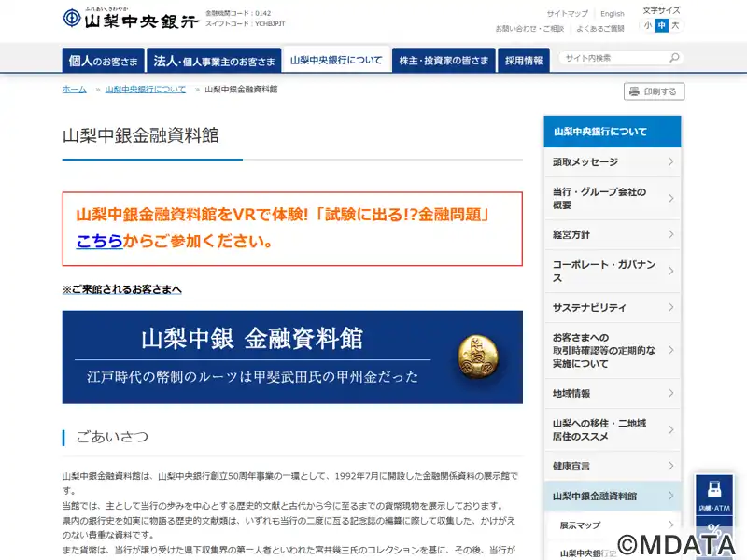Viewport: 747px width, 560px height.
Task: Click the 山梨中銀 金融資料館 blue banner
Action: tap(292, 357)
